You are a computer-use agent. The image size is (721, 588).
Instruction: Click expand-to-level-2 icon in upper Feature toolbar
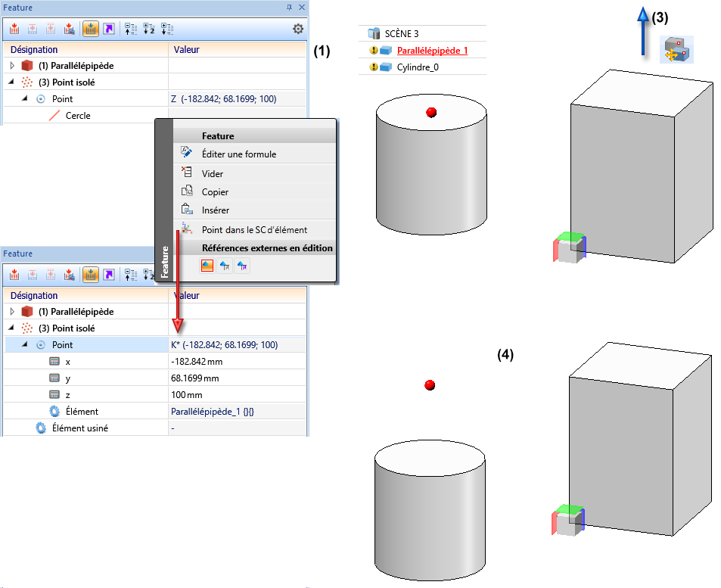click(x=149, y=29)
